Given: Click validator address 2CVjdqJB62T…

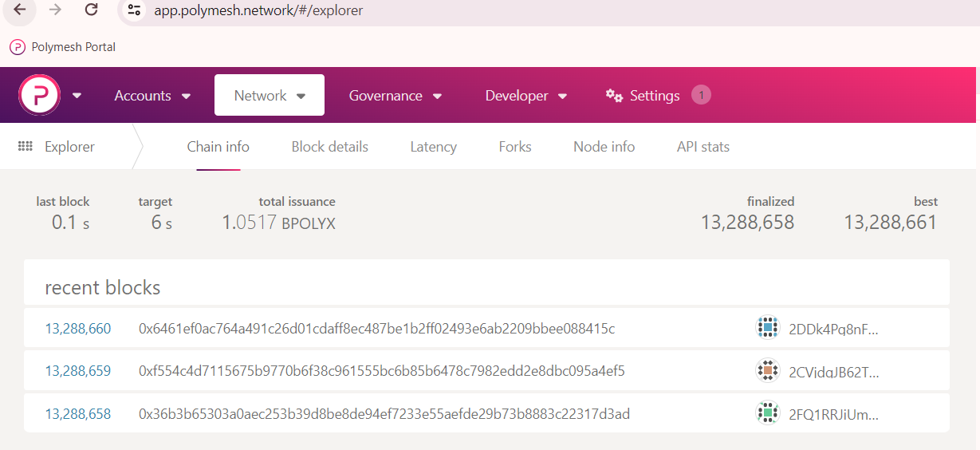Looking at the screenshot, I should click(833, 371).
